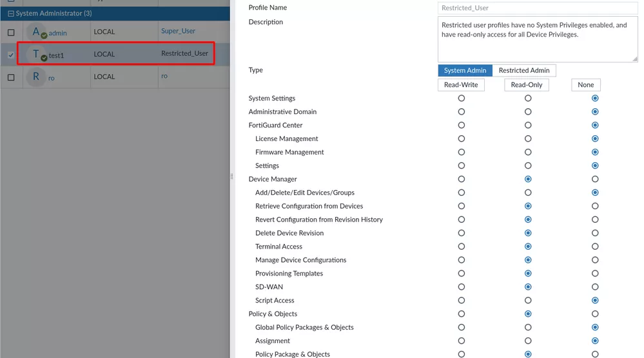This screenshot has width=644, height=358.
Task: Set Provisioning Templates to Read-Write
Action: pyautogui.click(x=461, y=274)
